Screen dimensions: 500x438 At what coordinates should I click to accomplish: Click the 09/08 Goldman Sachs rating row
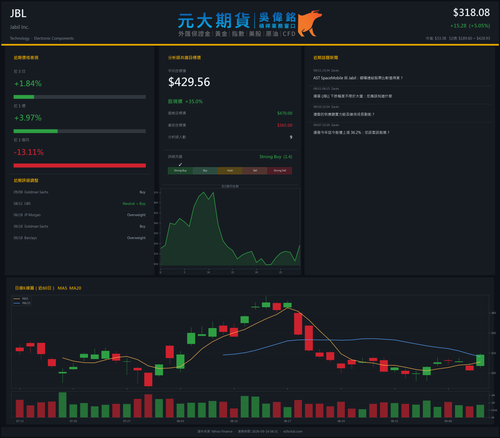[x=80, y=192]
